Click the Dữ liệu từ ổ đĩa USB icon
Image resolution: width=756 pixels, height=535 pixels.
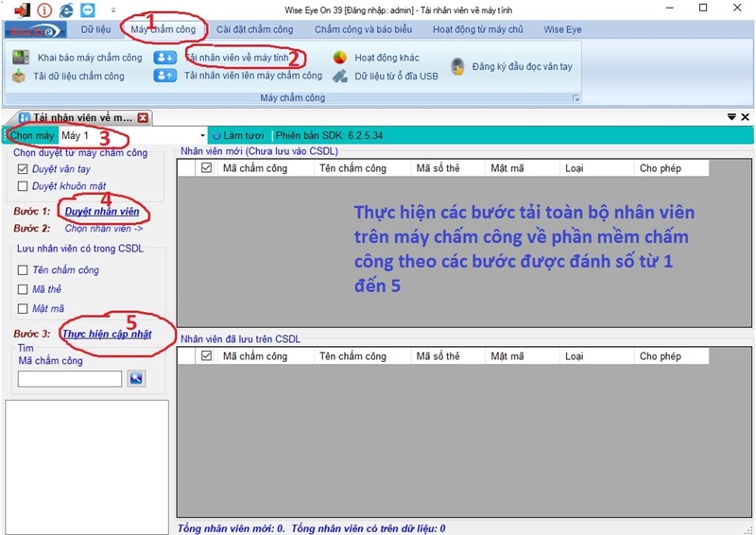[340, 76]
